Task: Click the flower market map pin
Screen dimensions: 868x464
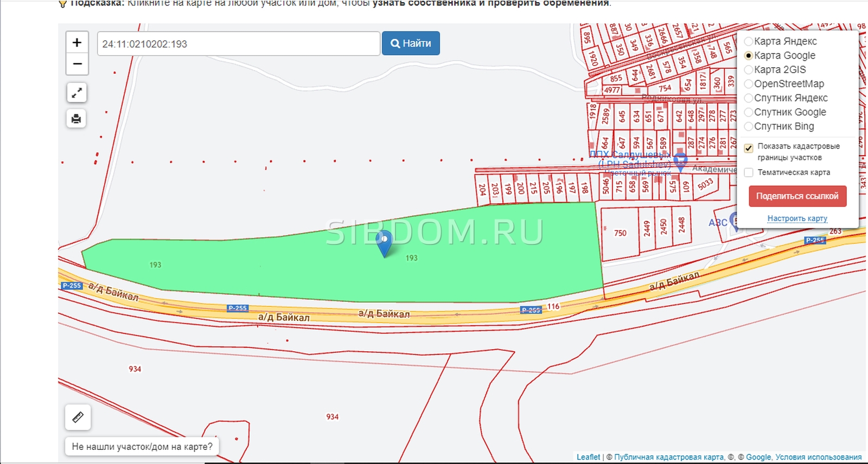Action: [x=680, y=162]
